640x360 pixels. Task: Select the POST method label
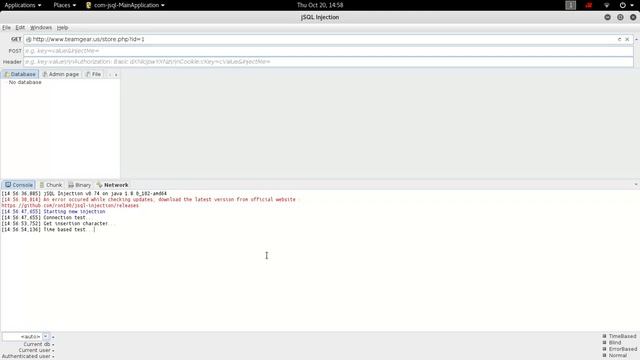coord(15,51)
